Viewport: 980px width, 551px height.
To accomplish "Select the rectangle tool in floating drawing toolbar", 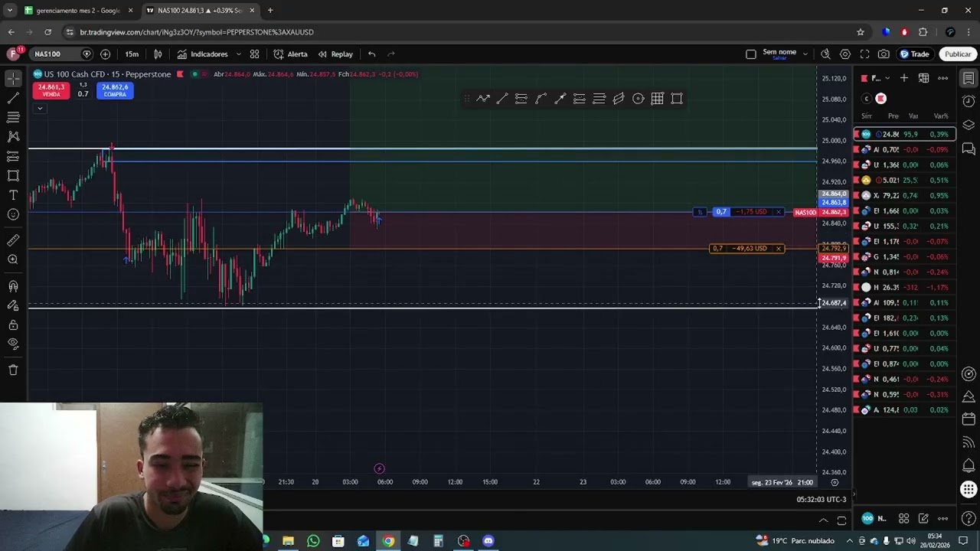I will tap(677, 99).
